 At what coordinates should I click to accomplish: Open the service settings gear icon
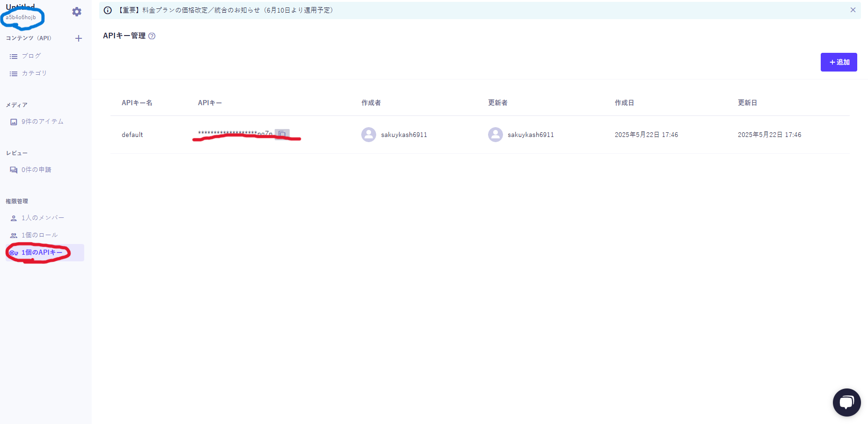click(76, 12)
